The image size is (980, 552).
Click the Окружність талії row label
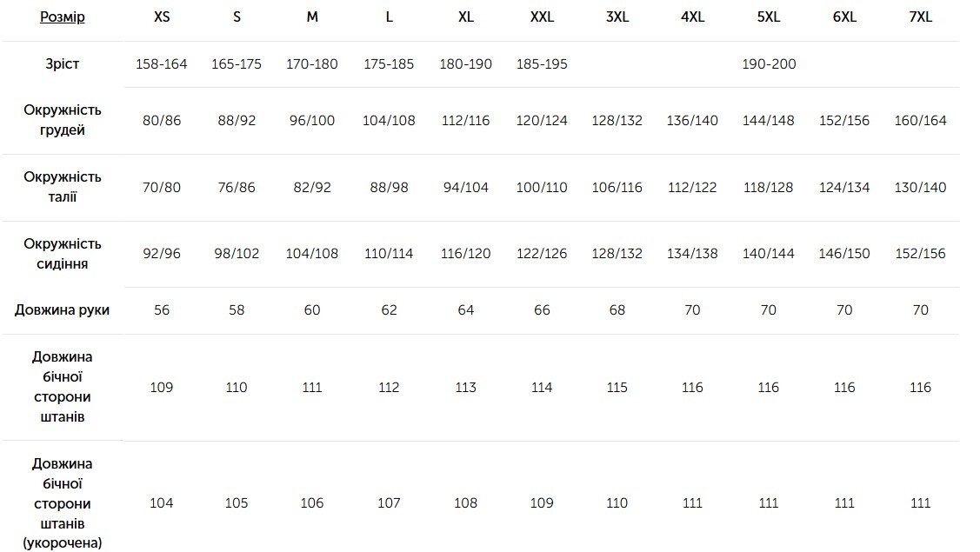[63, 187]
